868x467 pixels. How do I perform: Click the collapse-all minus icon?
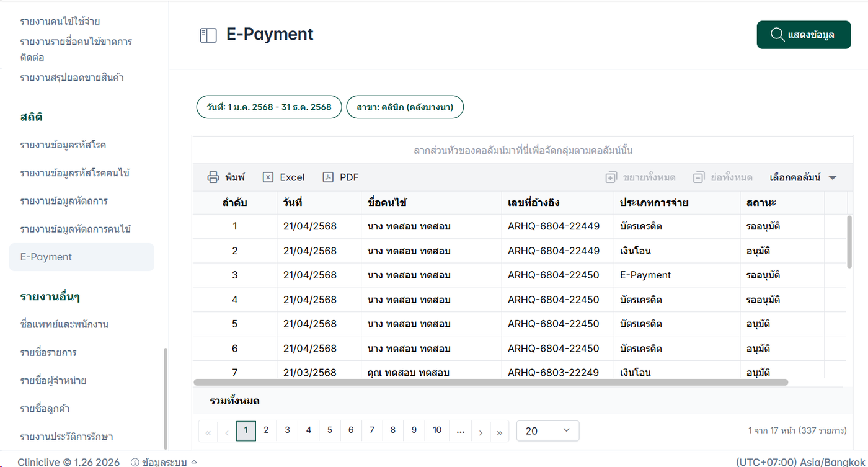click(699, 177)
